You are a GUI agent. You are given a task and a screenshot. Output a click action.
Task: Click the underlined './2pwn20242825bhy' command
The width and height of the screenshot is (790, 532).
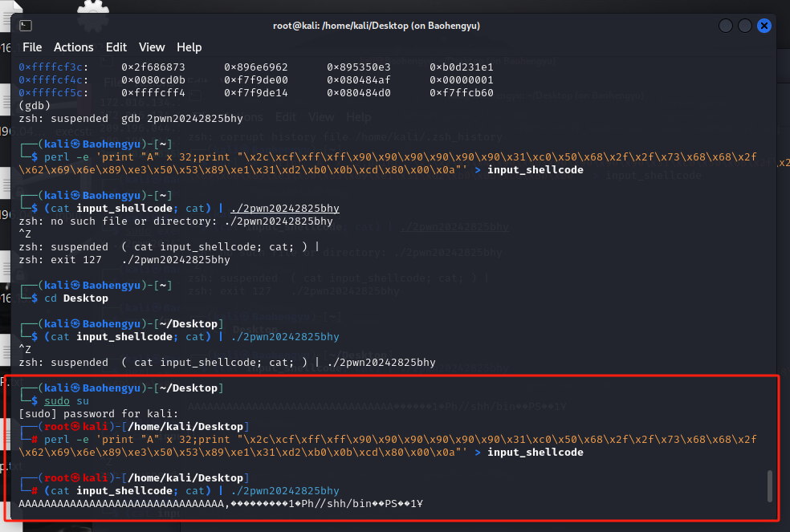[x=285, y=209]
